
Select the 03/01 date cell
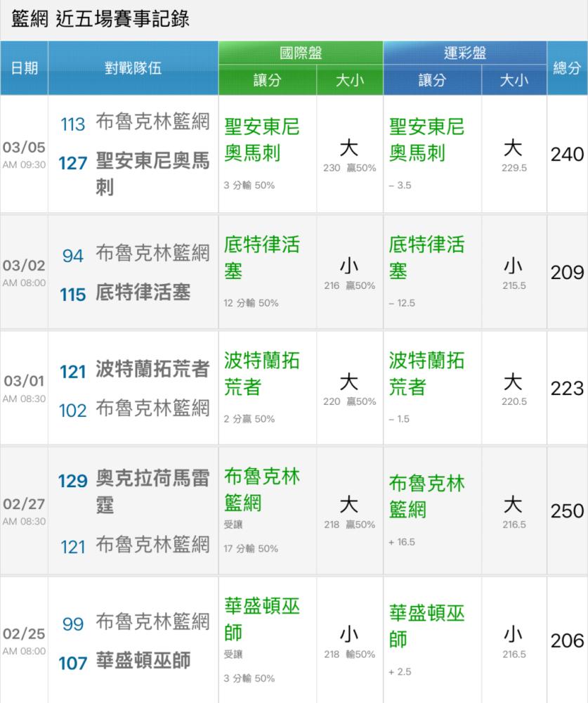(24, 388)
